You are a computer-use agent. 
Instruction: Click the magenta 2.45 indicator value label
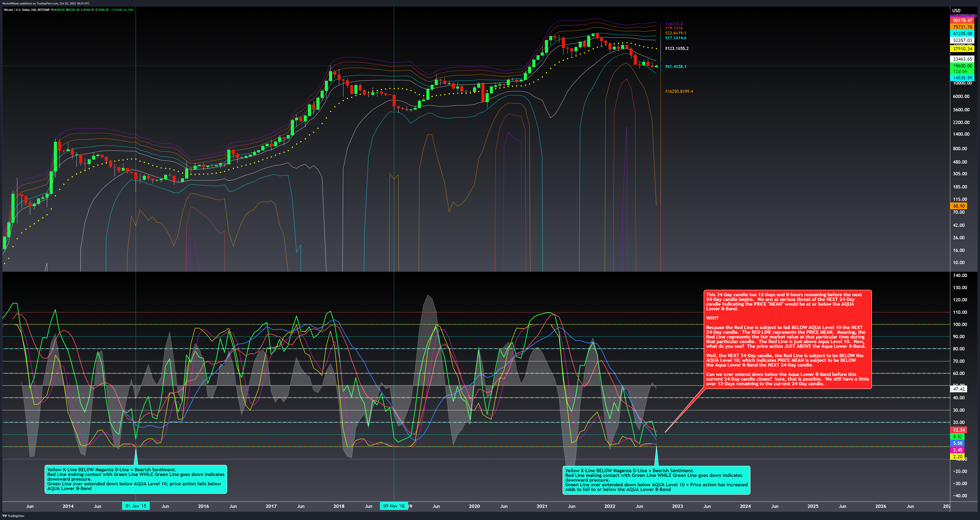coord(957,450)
